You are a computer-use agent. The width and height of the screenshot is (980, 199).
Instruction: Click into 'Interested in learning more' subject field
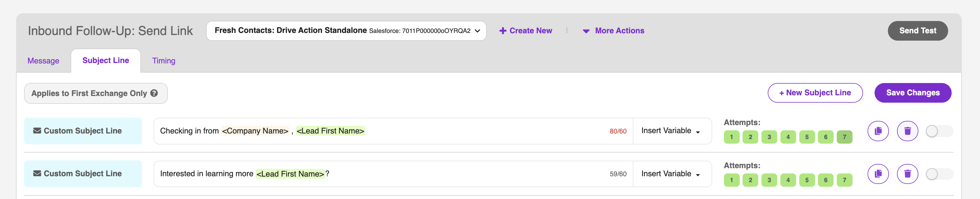pyautogui.click(x=393, y=174)
